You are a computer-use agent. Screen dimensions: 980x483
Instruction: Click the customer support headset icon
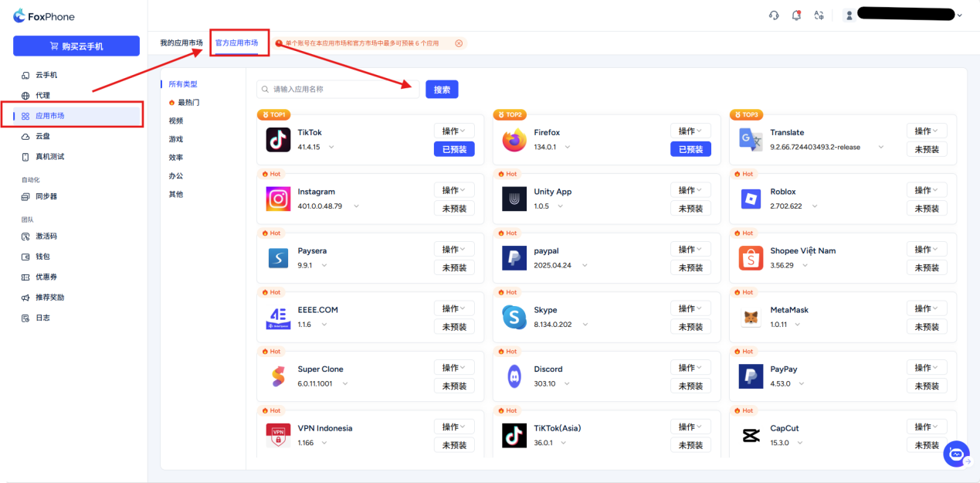tap(774, 15)
